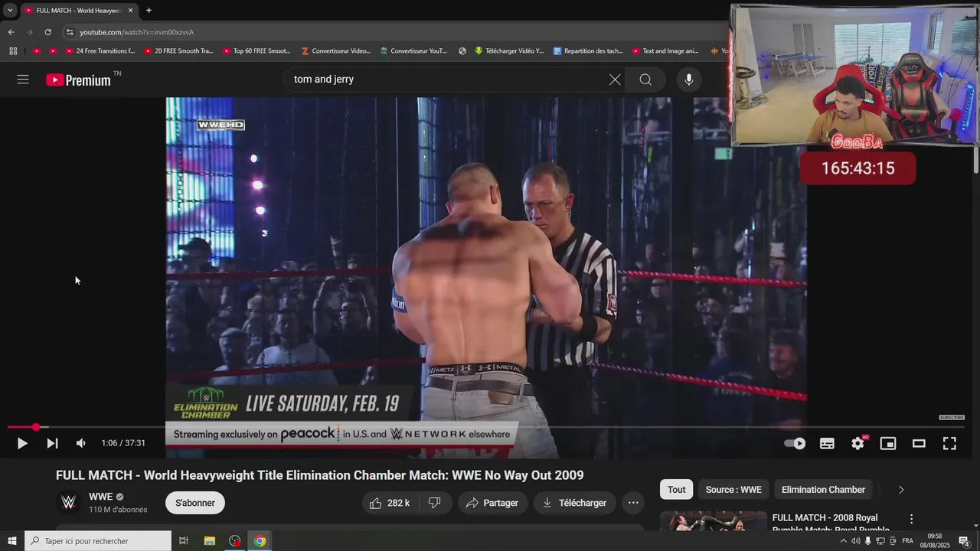
Task: Close the 'FULL MATCH' browser tab
Action: (x=130, y=10)
